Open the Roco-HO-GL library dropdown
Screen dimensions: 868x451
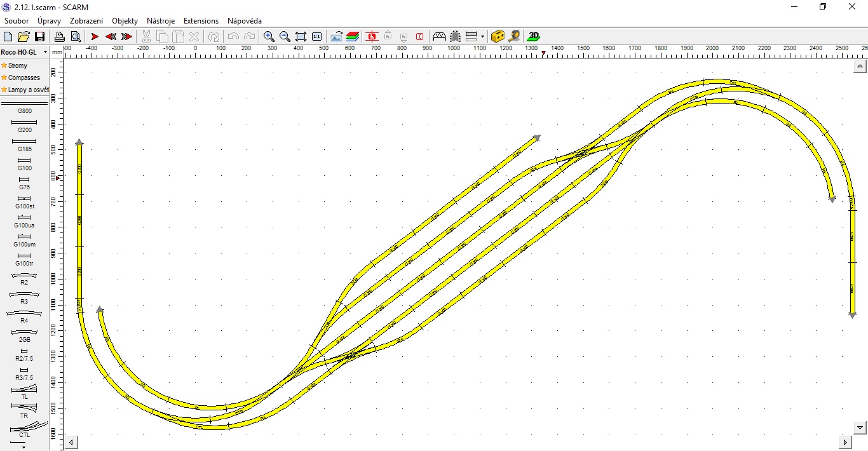45,52
